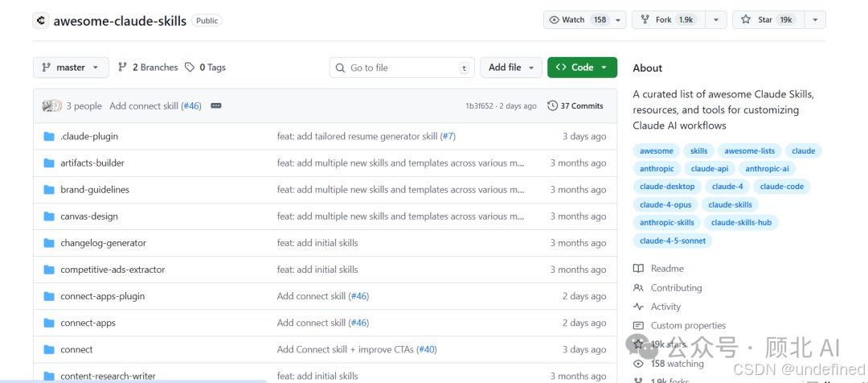Open the connect folder
868x383 pixels.
pos(76,349)
